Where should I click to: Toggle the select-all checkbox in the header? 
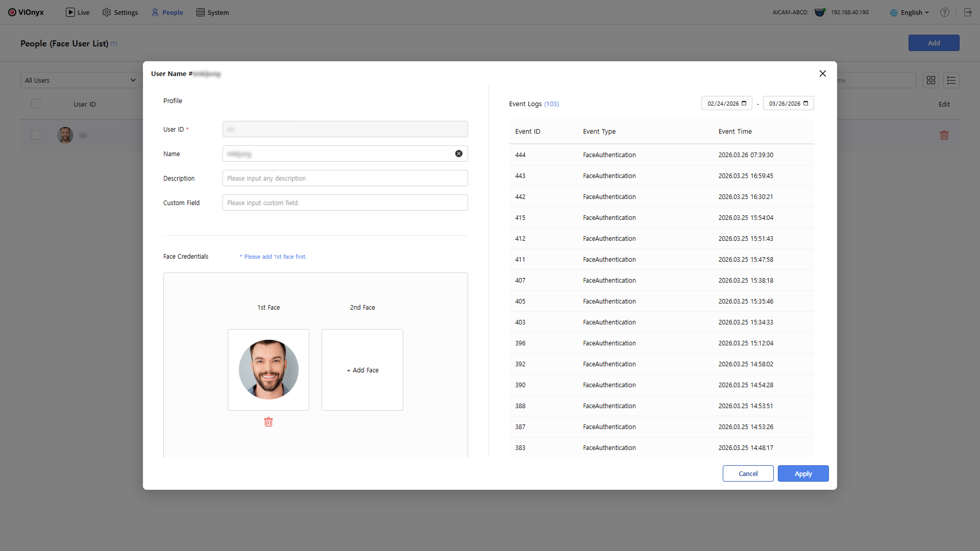coord(36,104)
